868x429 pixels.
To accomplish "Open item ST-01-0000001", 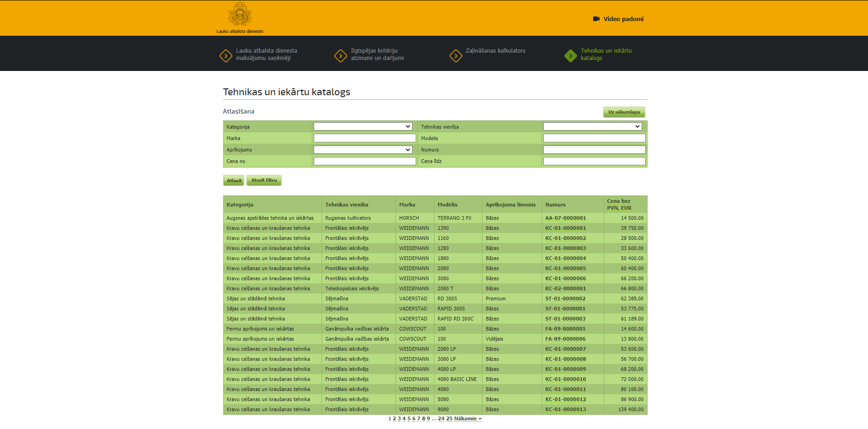I will 565,309.
